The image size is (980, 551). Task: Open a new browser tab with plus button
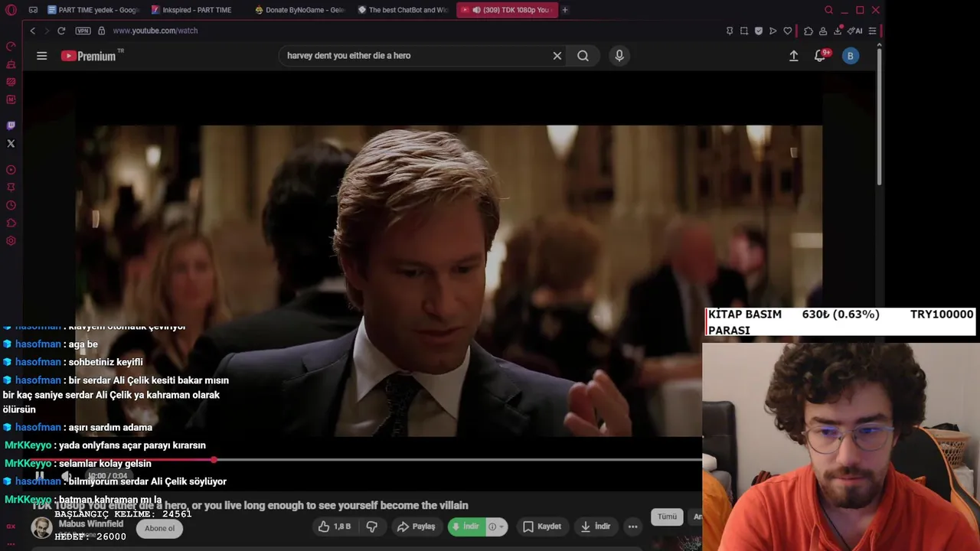(x=565, y=10)
